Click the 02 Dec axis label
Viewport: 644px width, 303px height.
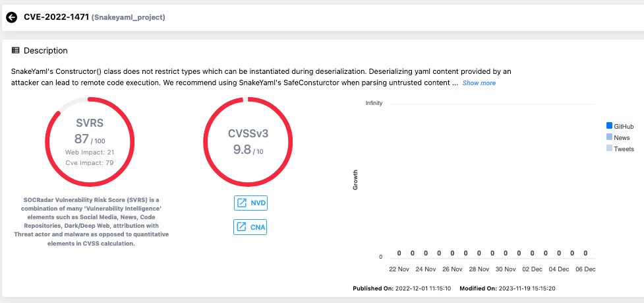(533, 269)
